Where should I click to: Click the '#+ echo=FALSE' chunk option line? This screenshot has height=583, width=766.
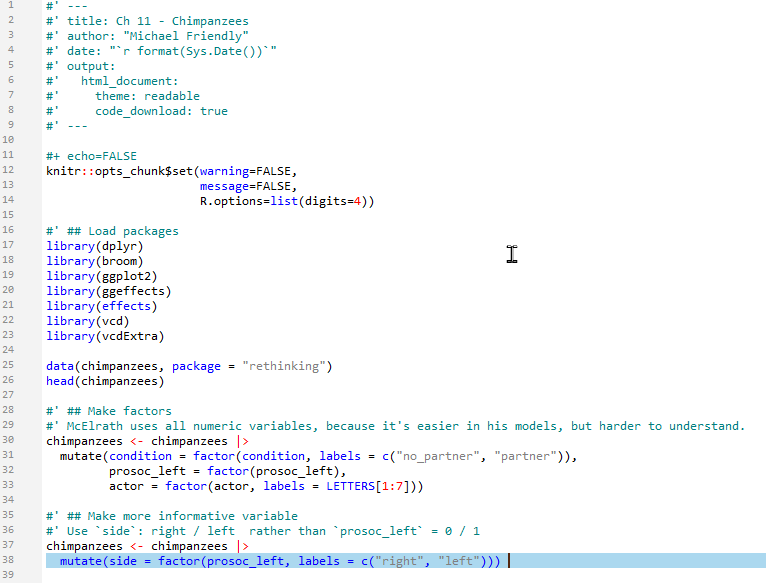tap(91, 156)
